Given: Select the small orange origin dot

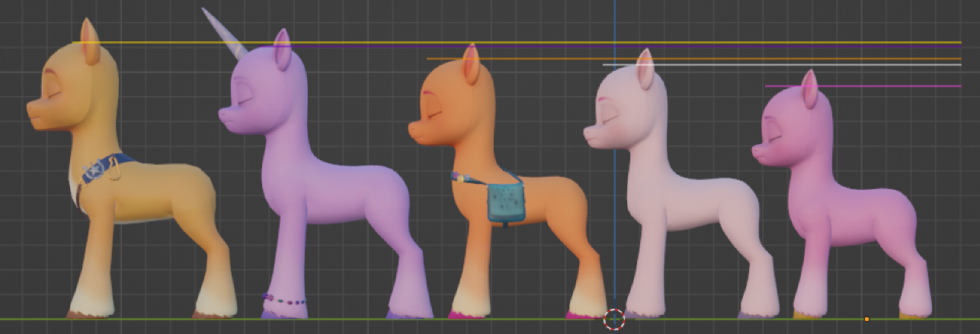Looking at the screenshot, I should pyautogui.click(x=866, y=319).
